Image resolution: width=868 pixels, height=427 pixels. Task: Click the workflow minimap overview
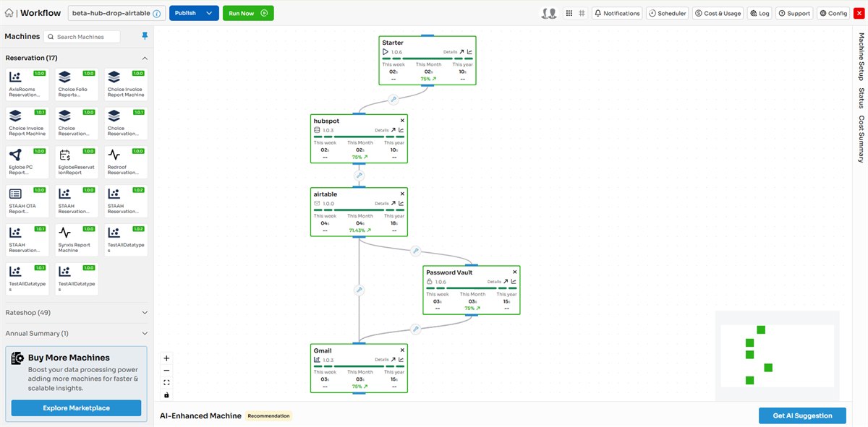[777, 355]
